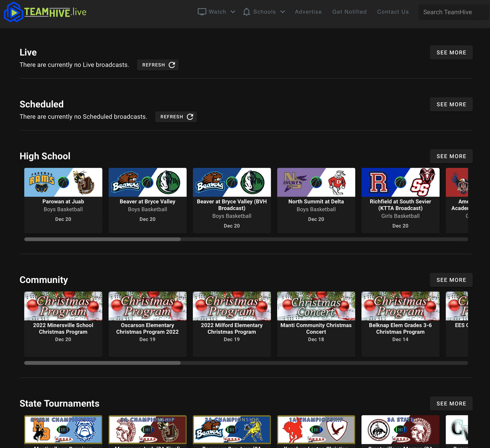Open the Advertise page
Viewport: 490px width, 448px height.
click(308, 12)
